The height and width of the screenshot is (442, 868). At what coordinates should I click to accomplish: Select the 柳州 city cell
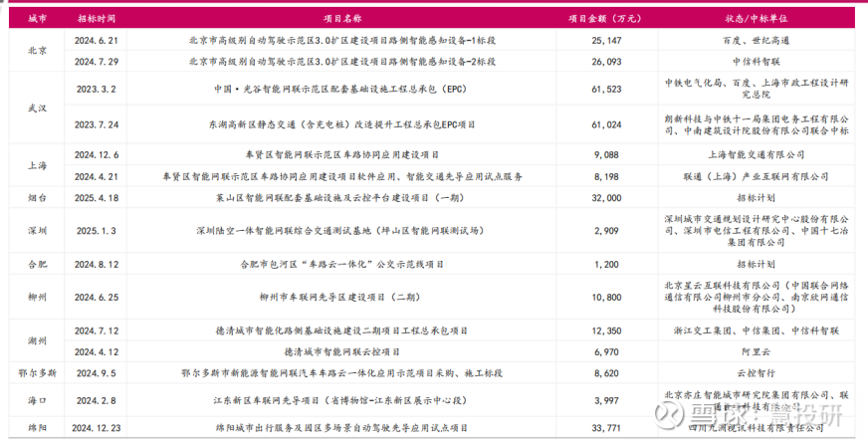point(37,297)
